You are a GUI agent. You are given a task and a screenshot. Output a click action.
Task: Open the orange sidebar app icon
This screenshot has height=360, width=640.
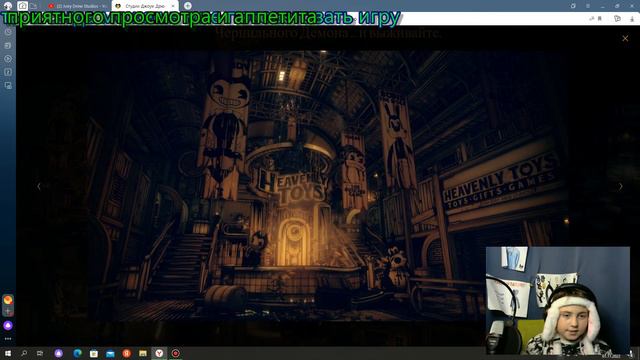coord(8,299)
